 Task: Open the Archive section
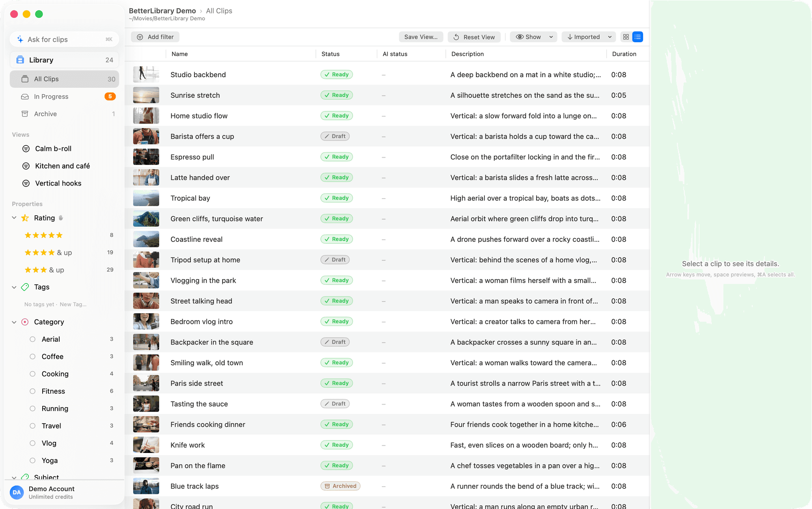click(64, 114)
